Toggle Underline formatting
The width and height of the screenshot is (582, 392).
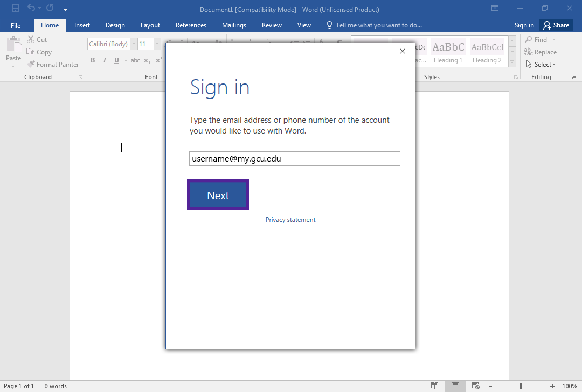click(116, 60)
